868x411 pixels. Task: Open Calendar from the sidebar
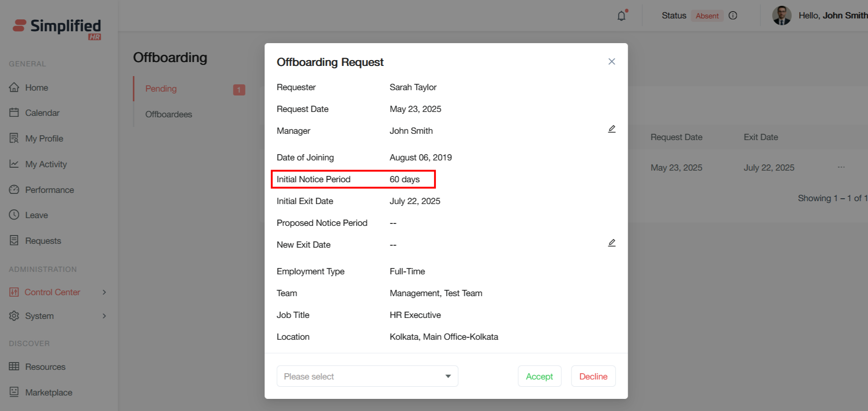point(42,113)
